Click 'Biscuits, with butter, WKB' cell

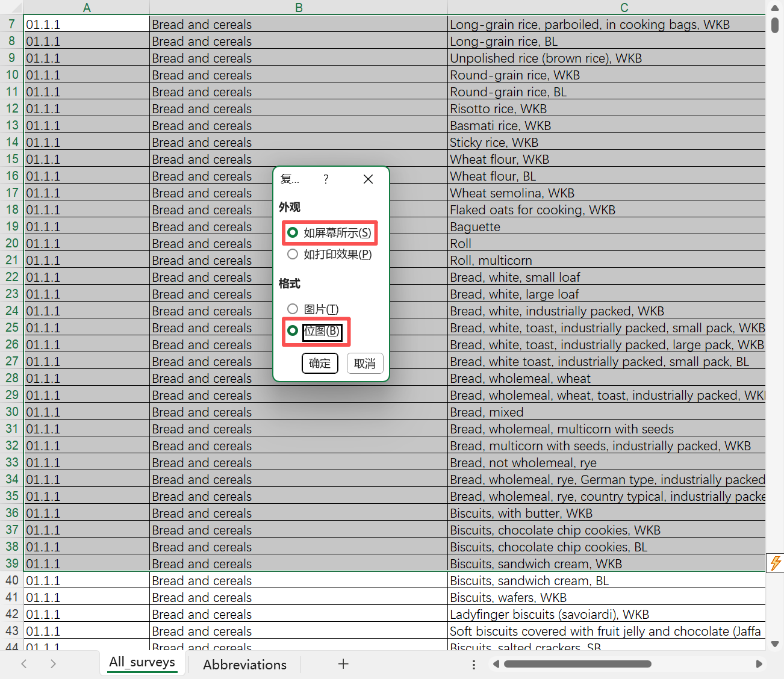(606, 513)
